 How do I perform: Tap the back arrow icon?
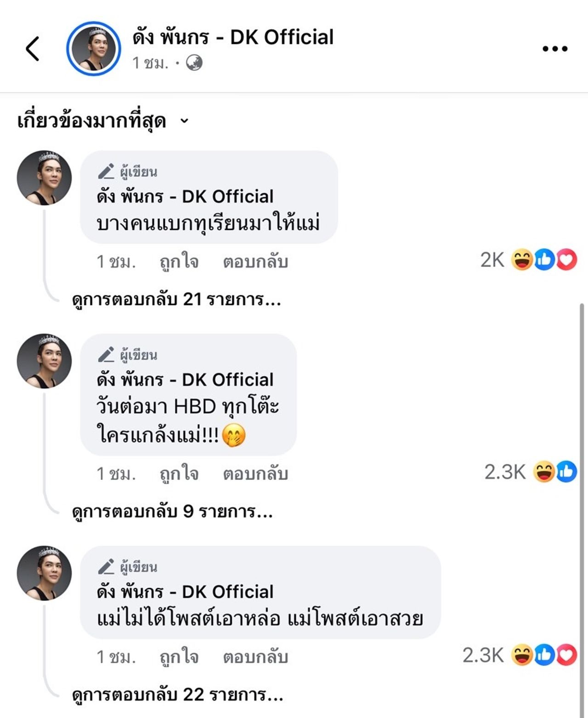pyautogui.click(x=33, y=49)
